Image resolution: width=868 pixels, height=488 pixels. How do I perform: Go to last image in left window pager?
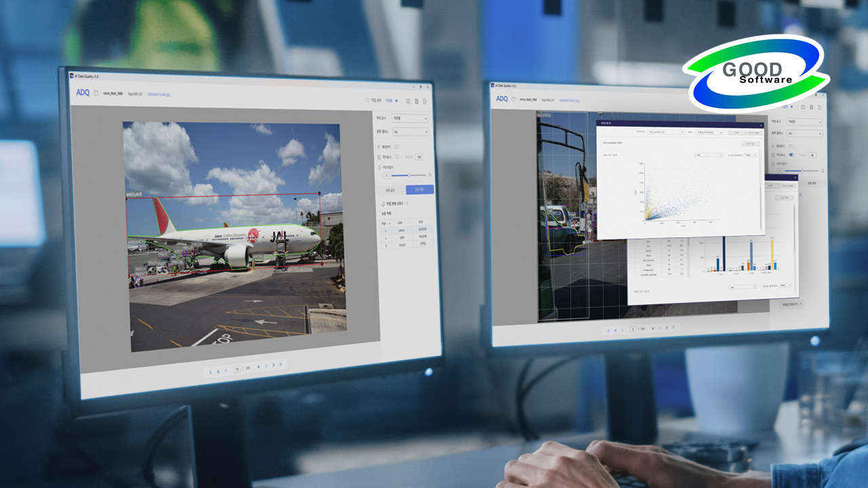point(281,365)
